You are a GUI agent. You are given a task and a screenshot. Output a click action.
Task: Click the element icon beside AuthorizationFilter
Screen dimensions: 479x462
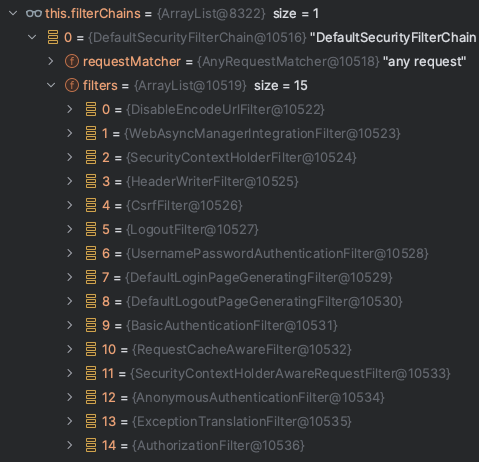pyautogui.click(x=91, y=445)
